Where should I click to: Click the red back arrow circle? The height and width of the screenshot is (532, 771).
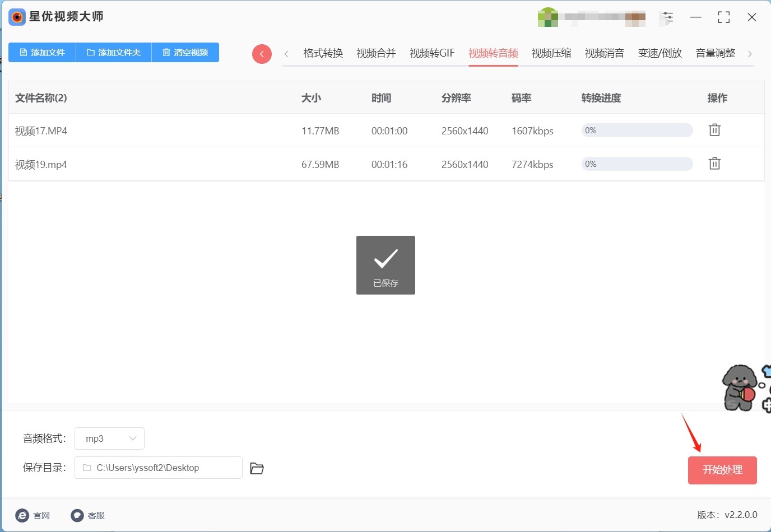point(262,54)
